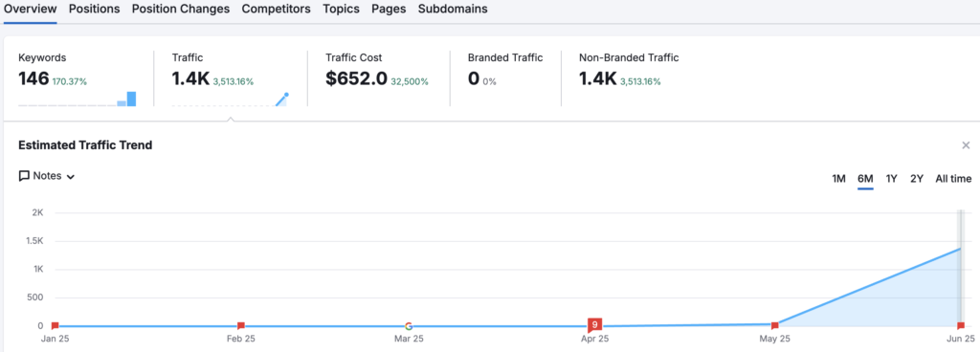
Task: Set time range to All time
Action: [x=953, y=179]
